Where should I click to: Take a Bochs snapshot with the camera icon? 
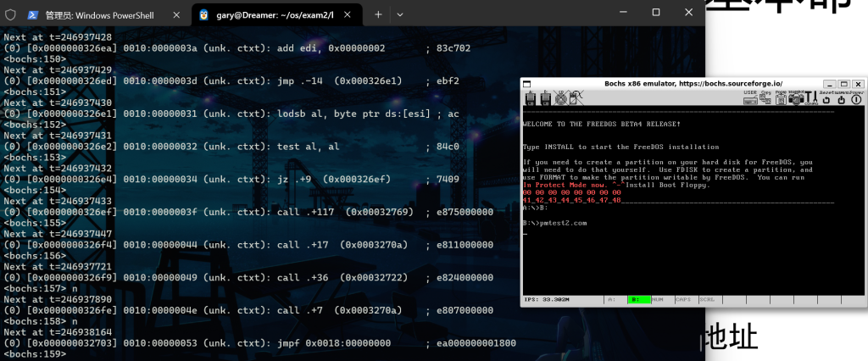pos(796,98)
